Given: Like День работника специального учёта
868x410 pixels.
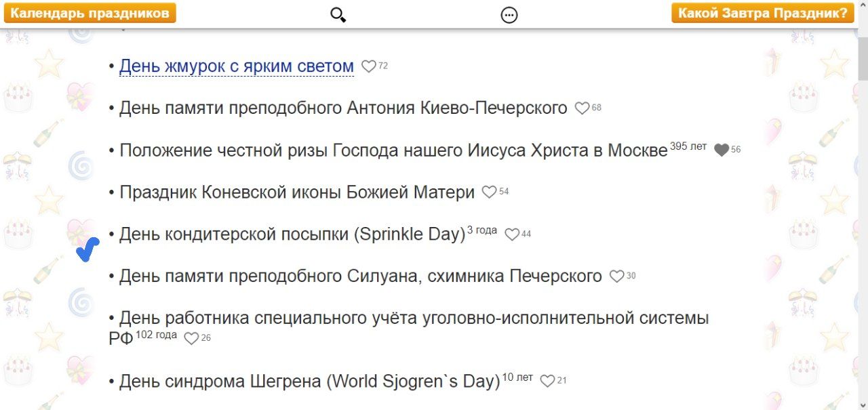Looking at the screenshot, I should tap(191, 338).
